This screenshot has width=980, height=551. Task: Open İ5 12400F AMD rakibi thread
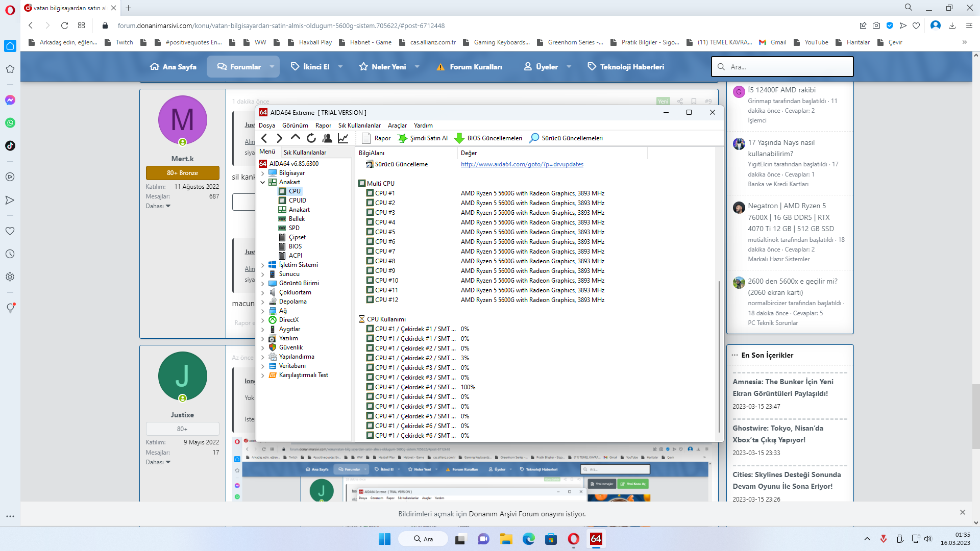781,90
